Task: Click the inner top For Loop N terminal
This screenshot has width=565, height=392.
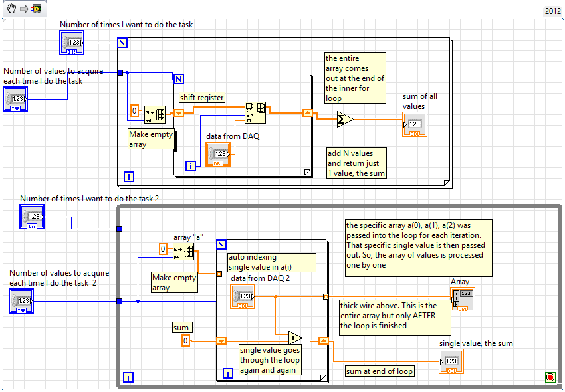Action: point(179,79)
